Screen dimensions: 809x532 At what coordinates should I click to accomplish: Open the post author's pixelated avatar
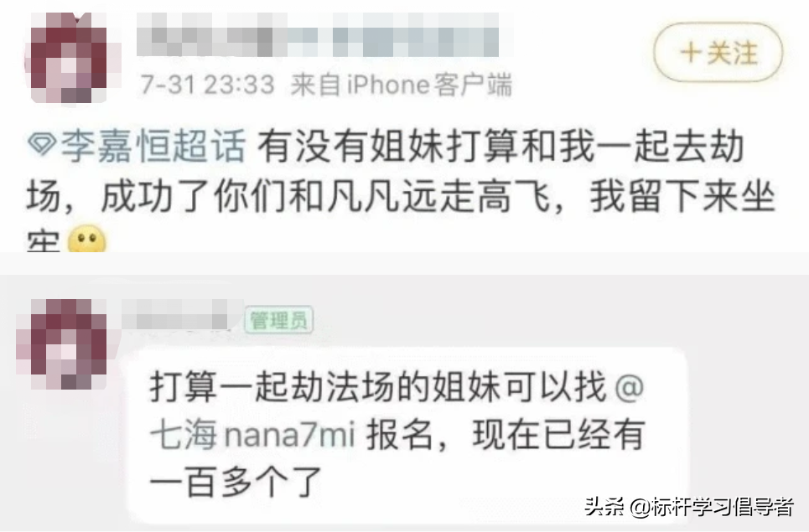[x=70, y=57]
